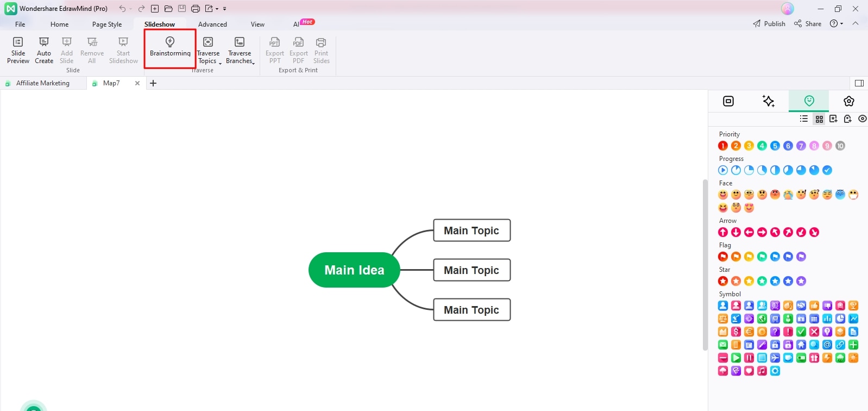Switch to the Affiliate Marketing document tab
Viewport: 868px width, 411px height.
click(x=43, y=83)
